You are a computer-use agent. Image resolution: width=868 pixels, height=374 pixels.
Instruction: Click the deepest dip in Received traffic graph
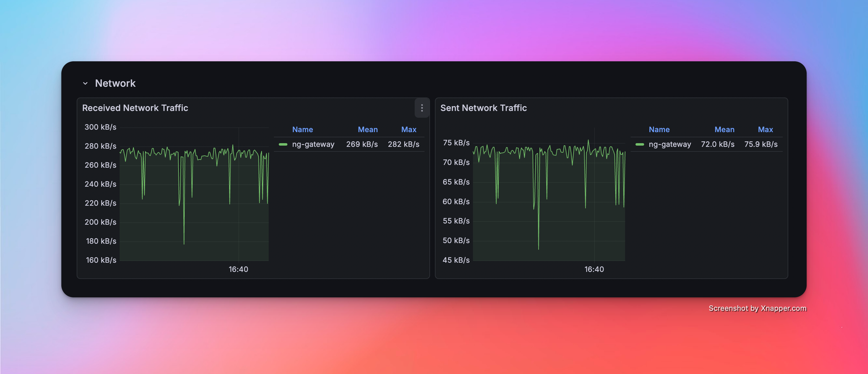click(x=184, y=243)
